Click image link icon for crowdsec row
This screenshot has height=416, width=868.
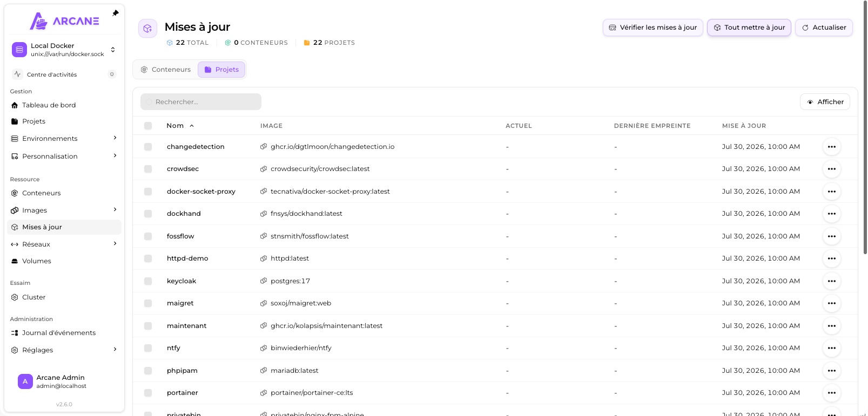264,169
